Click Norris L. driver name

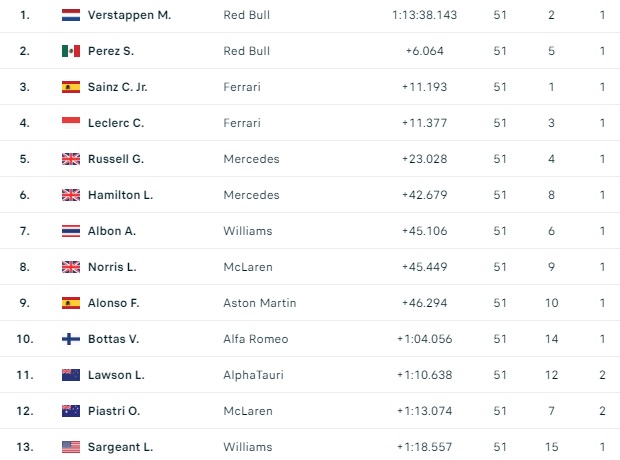tap(112, 267)
